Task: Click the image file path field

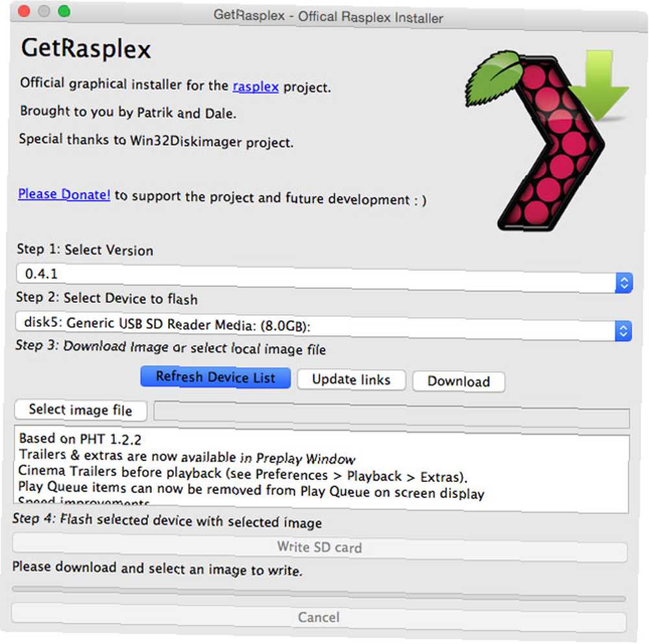Action: tap(391, 414)
